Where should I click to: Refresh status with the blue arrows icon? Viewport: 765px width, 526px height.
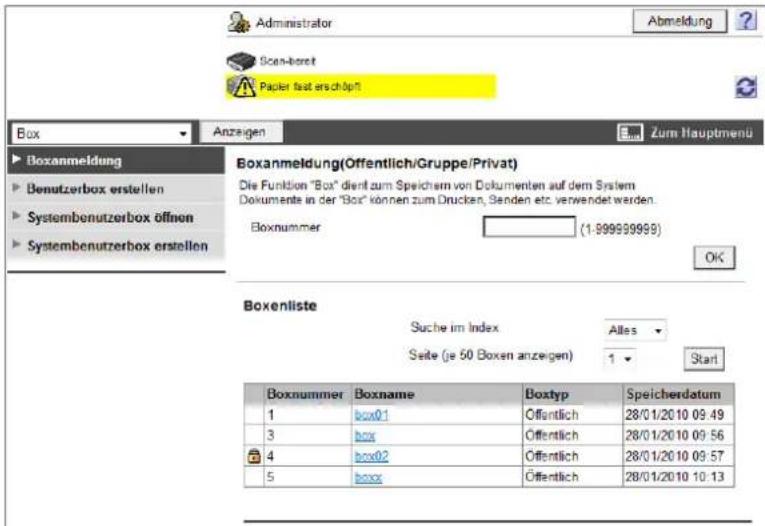tap(746, 87)
